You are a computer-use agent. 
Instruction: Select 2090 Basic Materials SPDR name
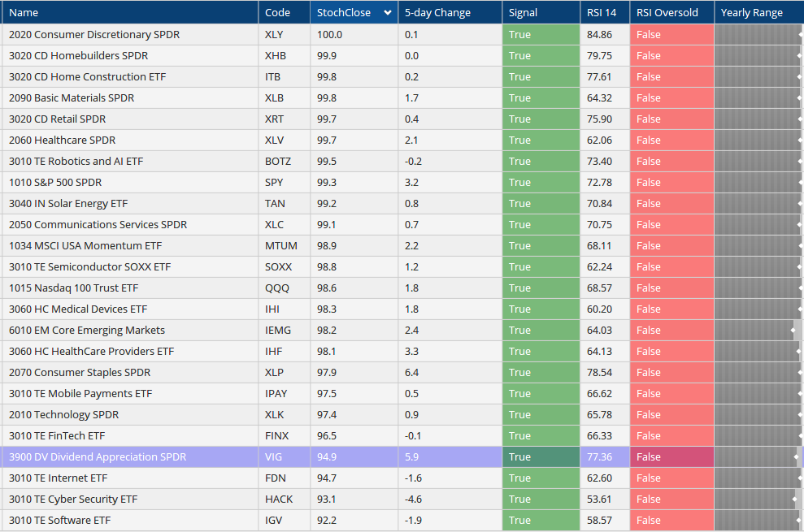[x=72, y=97]
